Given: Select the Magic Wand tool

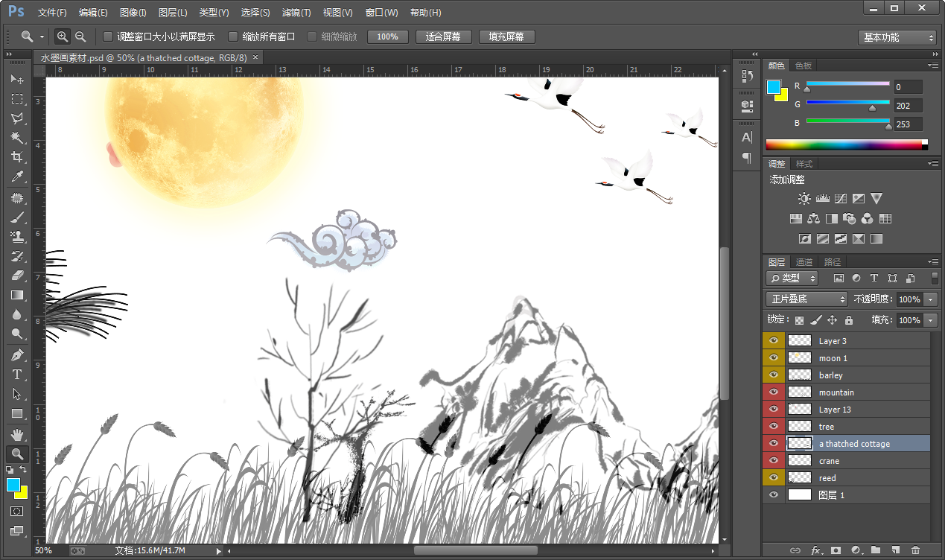Looking at the screenshot, I should point(16,138).
